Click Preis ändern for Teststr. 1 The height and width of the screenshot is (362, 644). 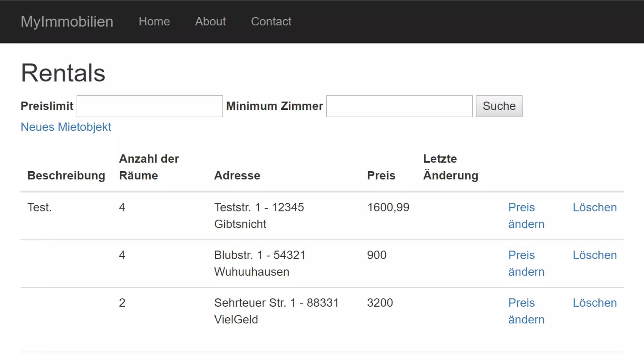click(x=526, y=216)
